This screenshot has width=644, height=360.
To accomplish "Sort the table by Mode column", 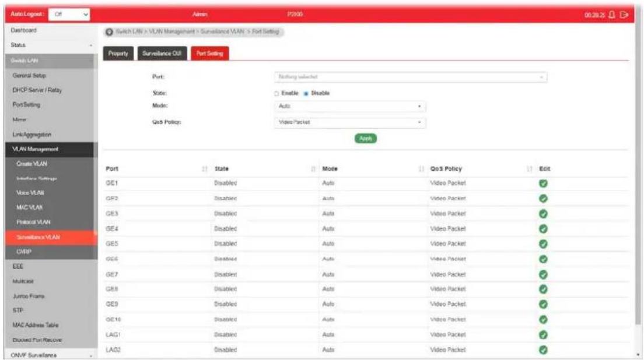I will pos(421,169).
